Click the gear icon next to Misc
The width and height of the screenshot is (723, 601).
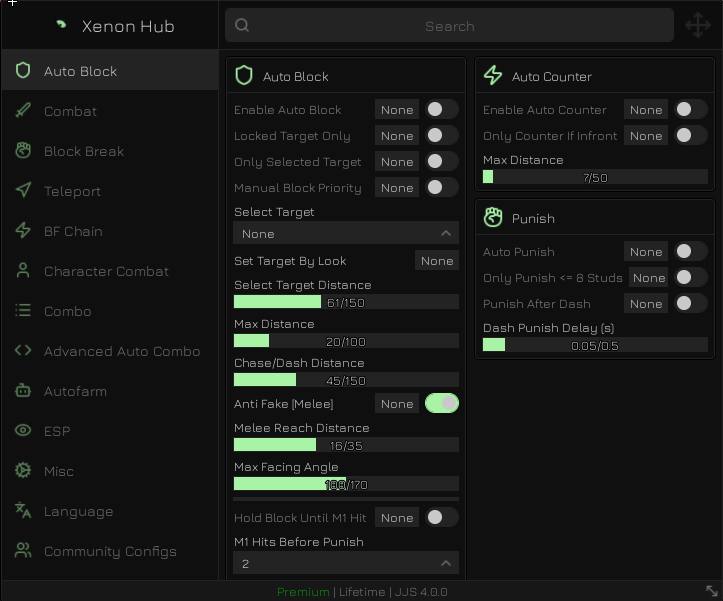click(x=23, y=470)
